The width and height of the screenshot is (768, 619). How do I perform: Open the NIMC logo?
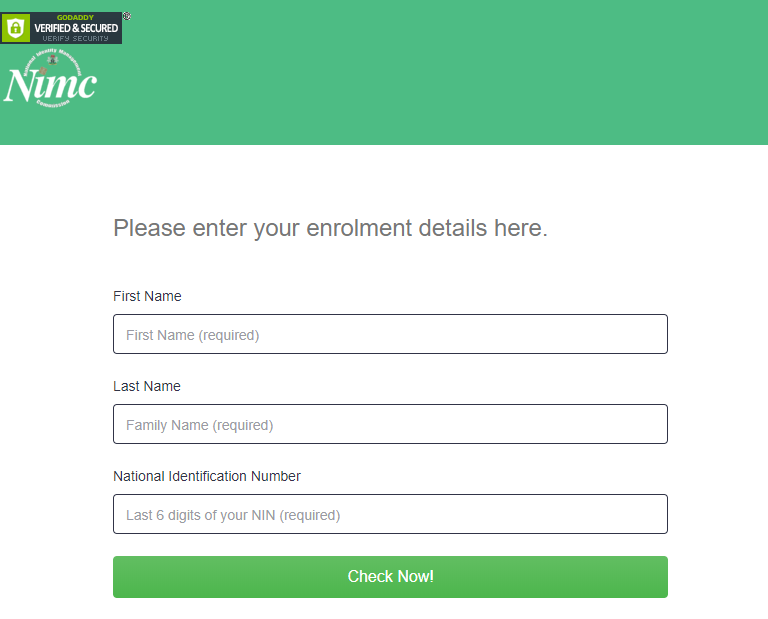51,78
